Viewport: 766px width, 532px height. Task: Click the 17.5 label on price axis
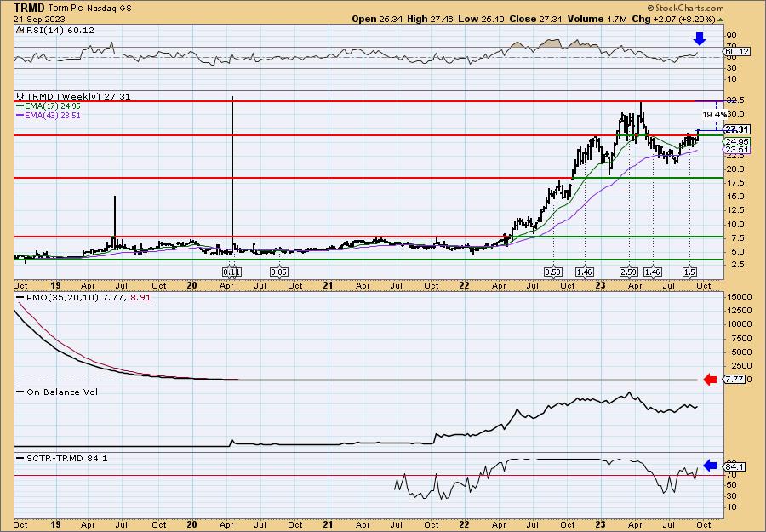click(736, 183)
